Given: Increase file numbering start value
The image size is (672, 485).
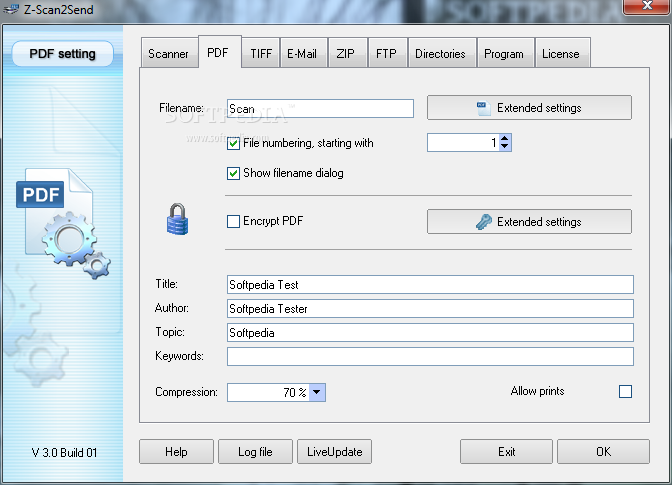Looking at the screenshot, I should click(x=505, y=139).
